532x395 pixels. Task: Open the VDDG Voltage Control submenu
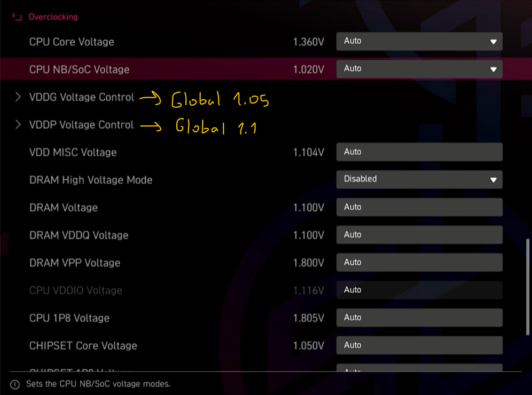[82, 97]
